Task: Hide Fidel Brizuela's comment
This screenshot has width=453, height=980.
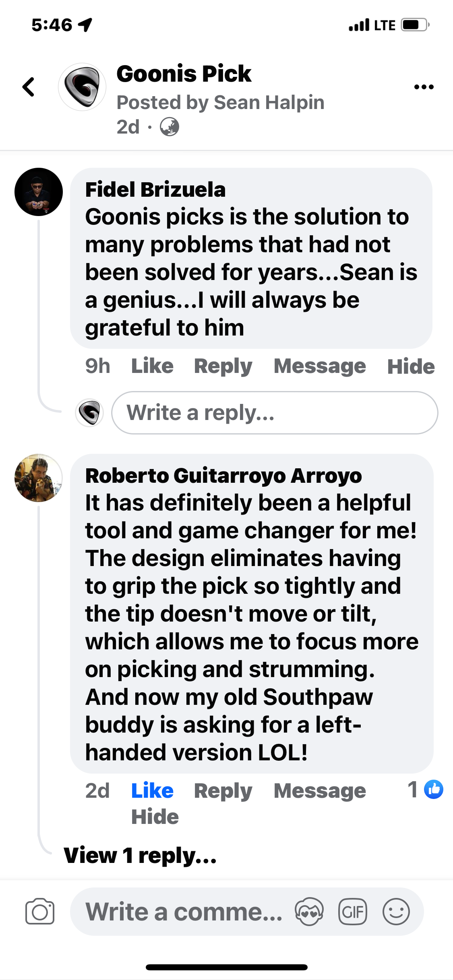Action: pos(411,366)
